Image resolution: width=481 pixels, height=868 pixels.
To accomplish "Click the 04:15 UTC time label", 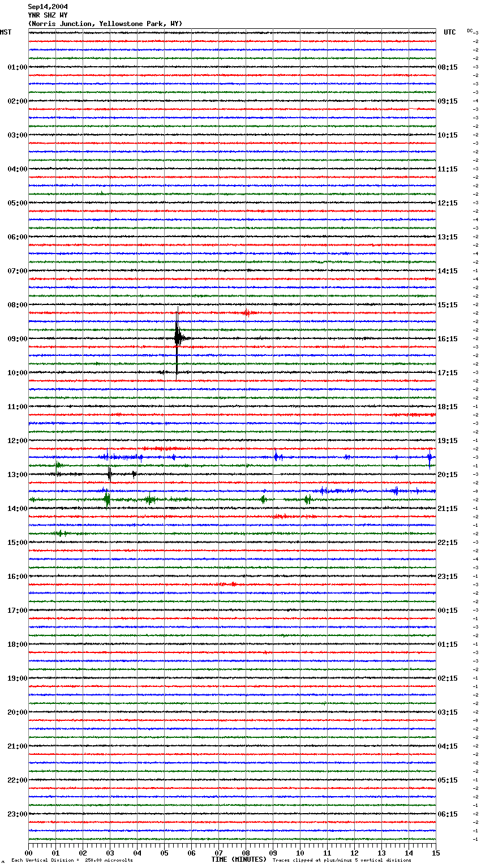I will tap(448, 746).
